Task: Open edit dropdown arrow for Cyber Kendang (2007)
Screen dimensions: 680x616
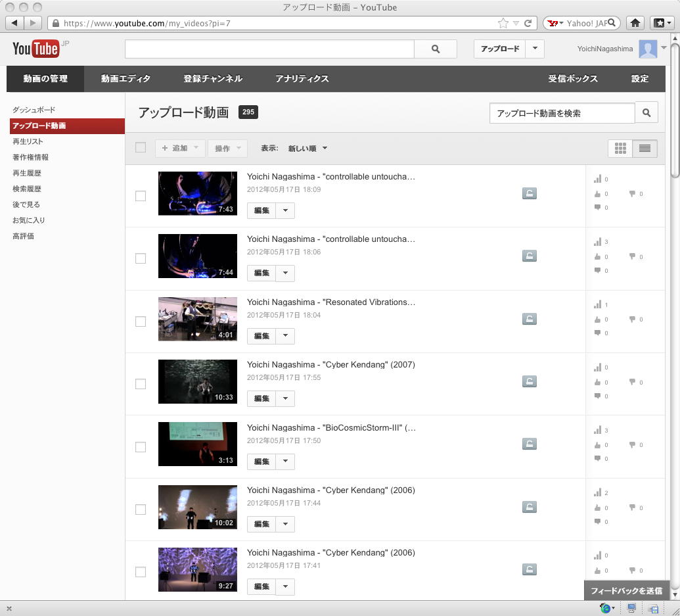Action: (285, 398)
